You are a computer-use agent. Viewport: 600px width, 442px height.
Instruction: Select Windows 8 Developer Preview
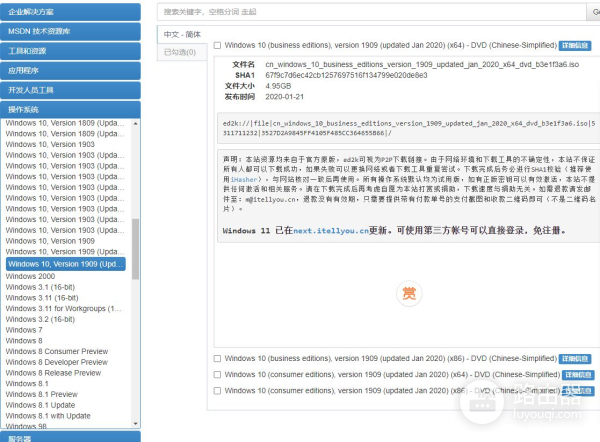click(x=57, y=362)
